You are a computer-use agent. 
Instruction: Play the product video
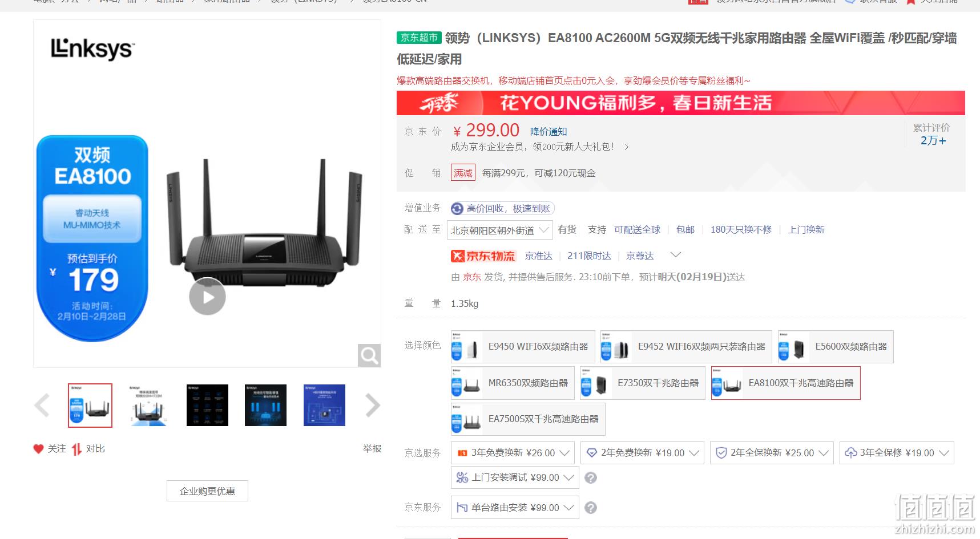pyautogui.click(x=207, y=297)
